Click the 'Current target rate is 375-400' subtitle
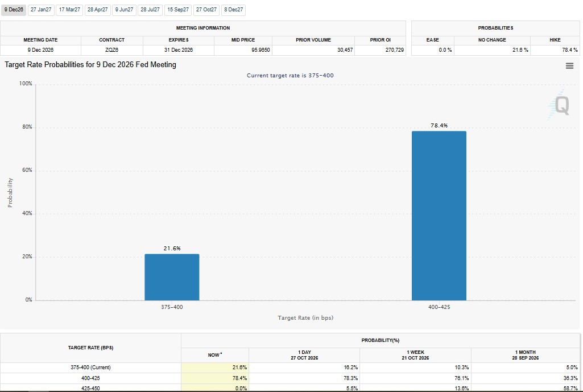The width and height of the screenshot is (583, 392). pos(290,76)
